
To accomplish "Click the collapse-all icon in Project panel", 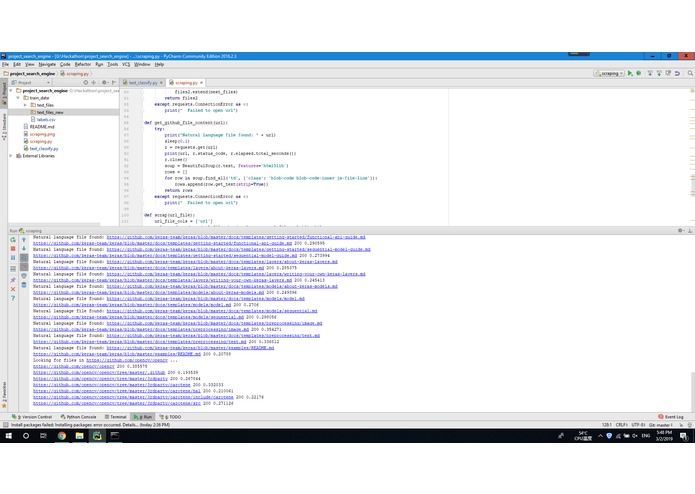I will (x=94, y=82).
